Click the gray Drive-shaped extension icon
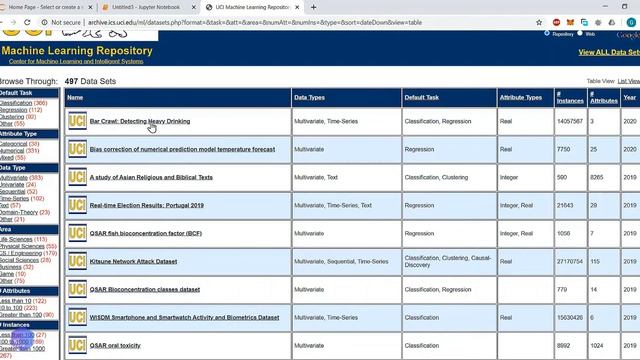Screen dimensions: 640x360 [x=611, y=22]
